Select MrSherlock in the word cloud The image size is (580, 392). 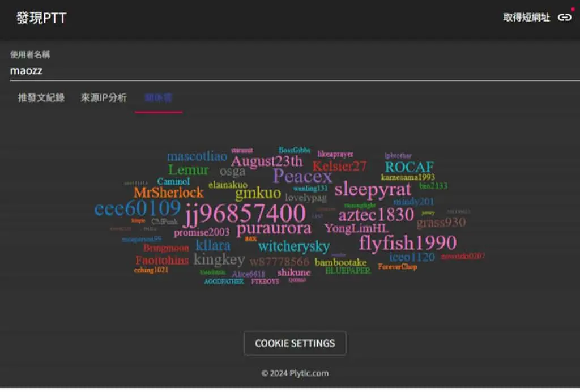[169, 193]
